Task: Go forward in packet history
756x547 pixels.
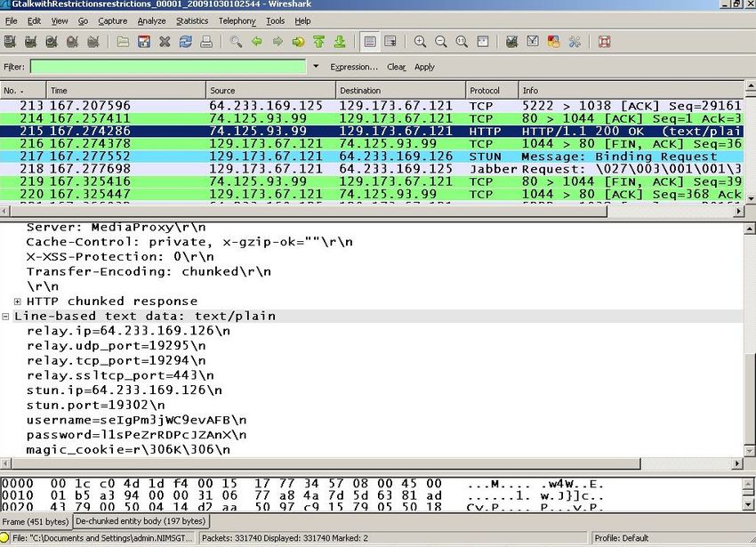Action: pyautogui.click(x=277, y=42)
